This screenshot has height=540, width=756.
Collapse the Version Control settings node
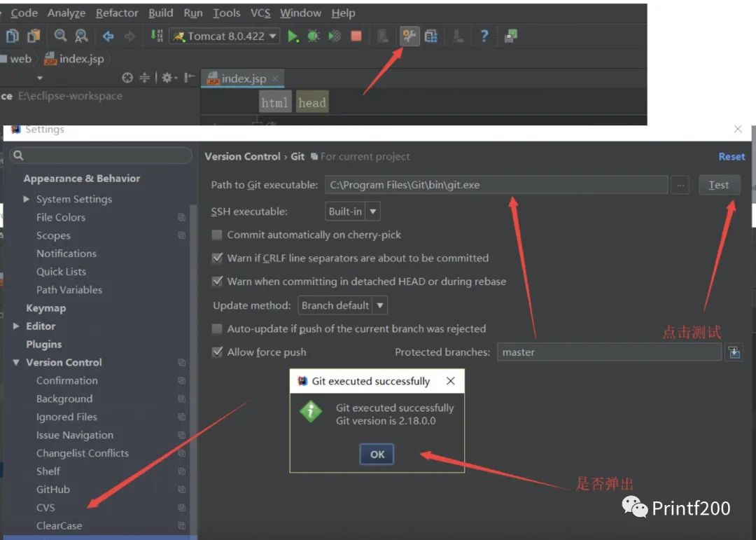click(16, 362)
